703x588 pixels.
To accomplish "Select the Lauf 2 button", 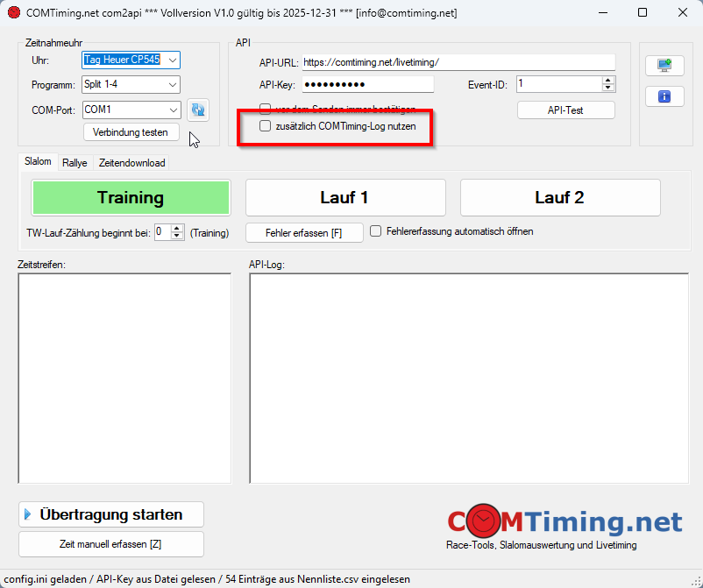I will tap(560, 198).
